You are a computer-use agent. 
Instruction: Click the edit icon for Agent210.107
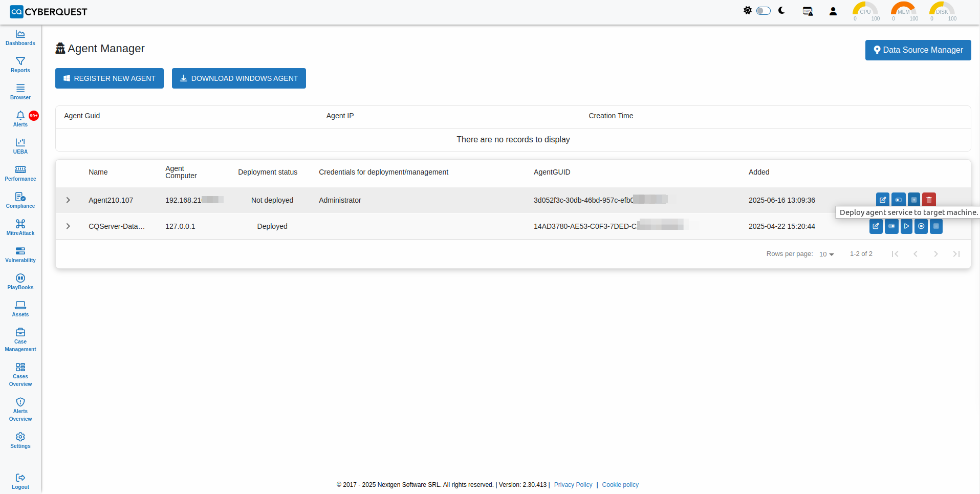click(882, 200)
